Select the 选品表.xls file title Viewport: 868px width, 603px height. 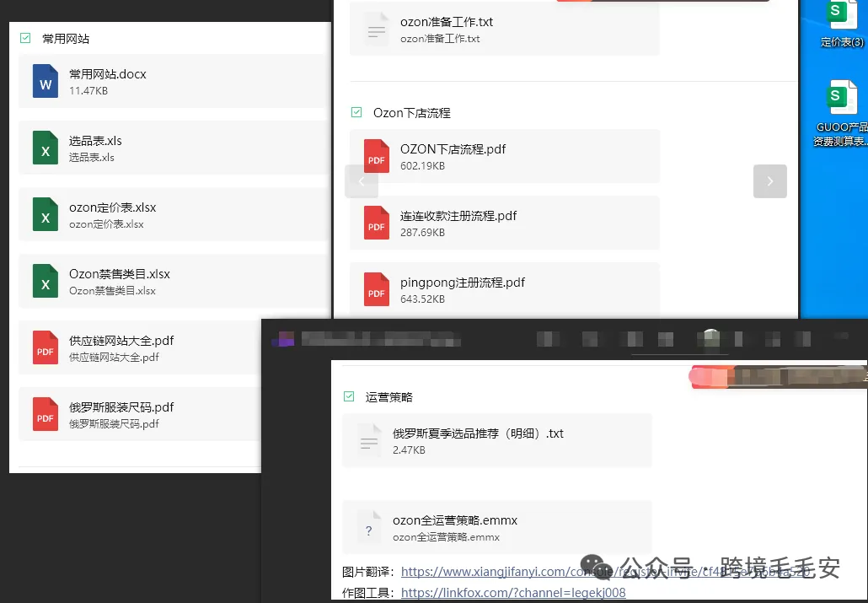click(95, 141)
